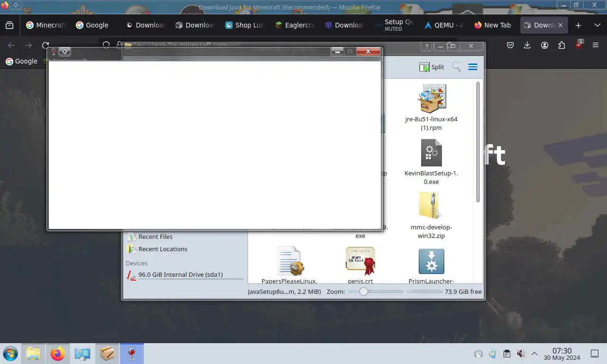Go forward in Firefox history
This screenshot has height=364, width=607.
[x=28, y=45]
